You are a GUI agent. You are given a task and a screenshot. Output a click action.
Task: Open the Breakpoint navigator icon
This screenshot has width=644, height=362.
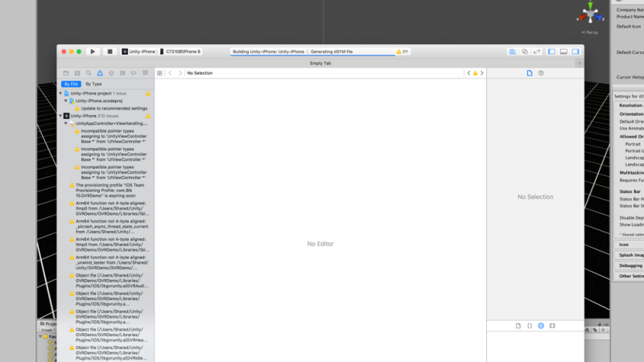tap(134, 73)
